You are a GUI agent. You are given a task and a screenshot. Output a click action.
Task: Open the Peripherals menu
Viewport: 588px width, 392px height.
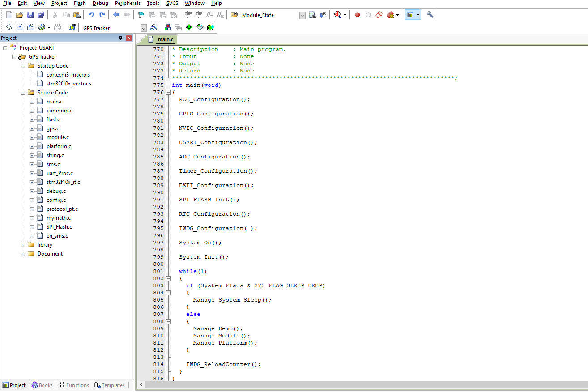pyautogui.click(x=128, y=3)
